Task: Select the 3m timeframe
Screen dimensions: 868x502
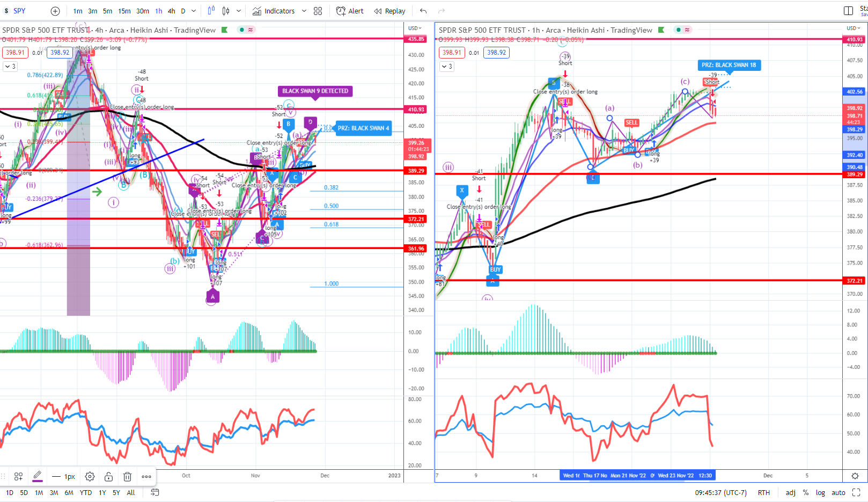Action: point(93,11)
